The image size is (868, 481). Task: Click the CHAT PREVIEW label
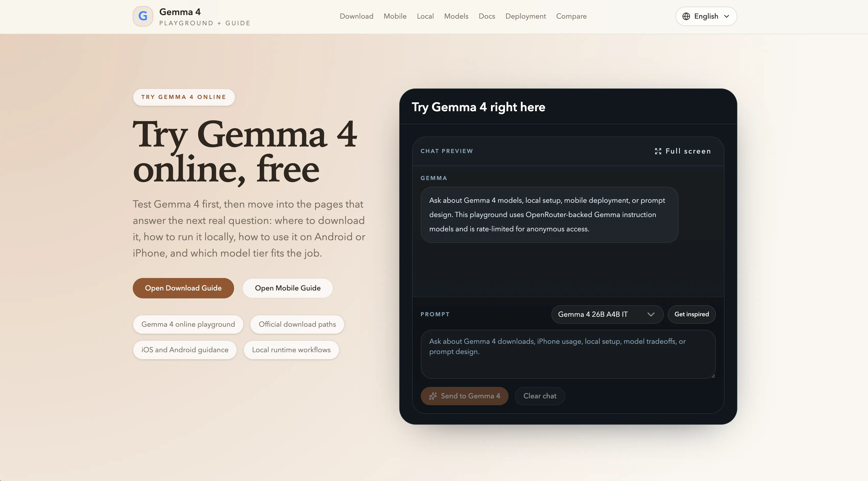(447, 151)
